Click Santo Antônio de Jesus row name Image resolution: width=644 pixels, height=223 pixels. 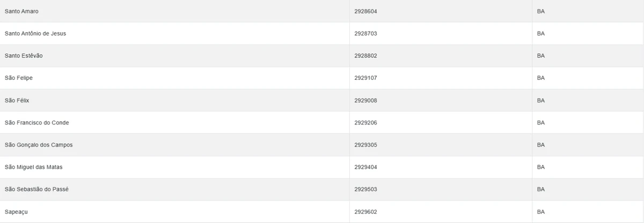(x=35, y=34)
